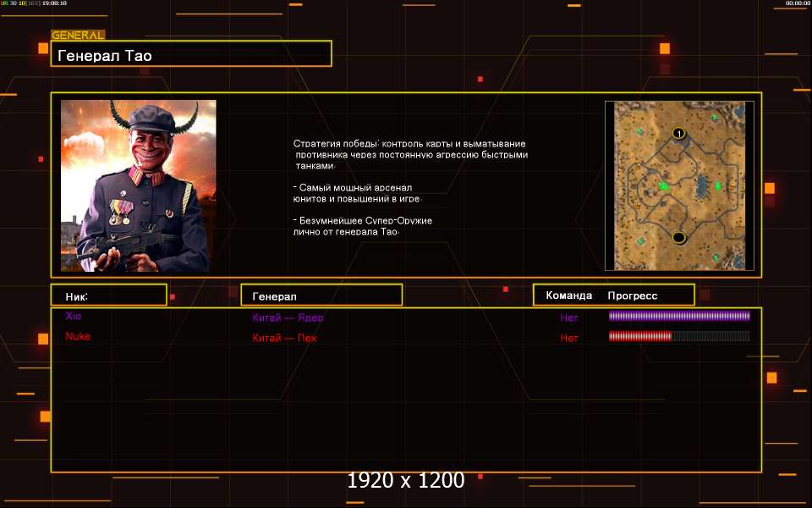This screenshot has height=508, width=812.
Task: Click the 'GENERAL' label tag
Action: (78, 36)
